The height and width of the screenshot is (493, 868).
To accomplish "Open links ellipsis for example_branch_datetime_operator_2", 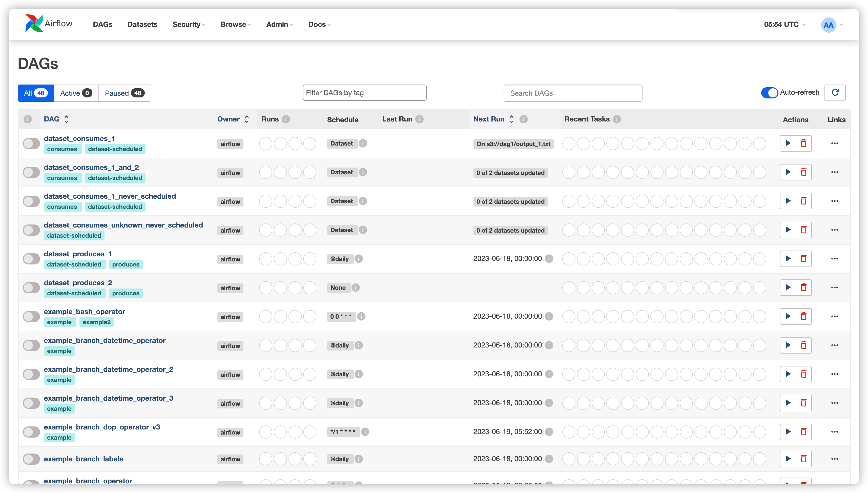I will click(835, 374).
